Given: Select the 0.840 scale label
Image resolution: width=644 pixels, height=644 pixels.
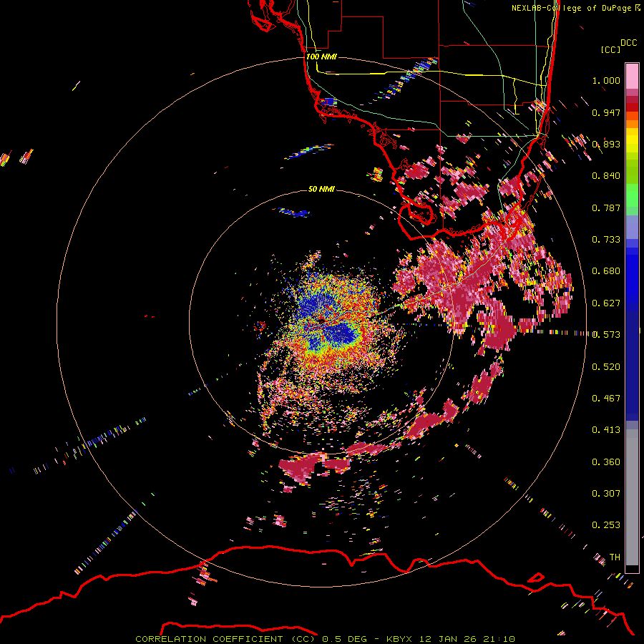Looking at the screenshot, I should click(606, 176).
